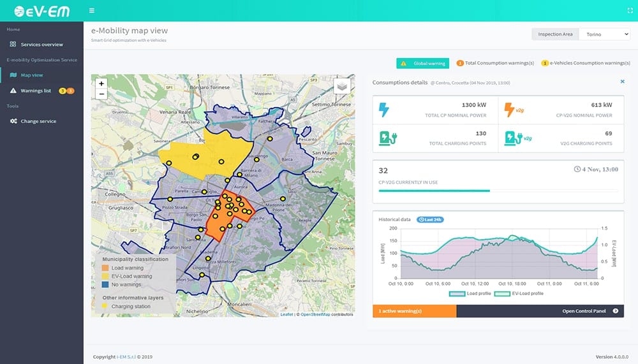This screenshot has width=638, height=364.
Task: Open Services overview in the sidebar
Action: click(41, 45)
